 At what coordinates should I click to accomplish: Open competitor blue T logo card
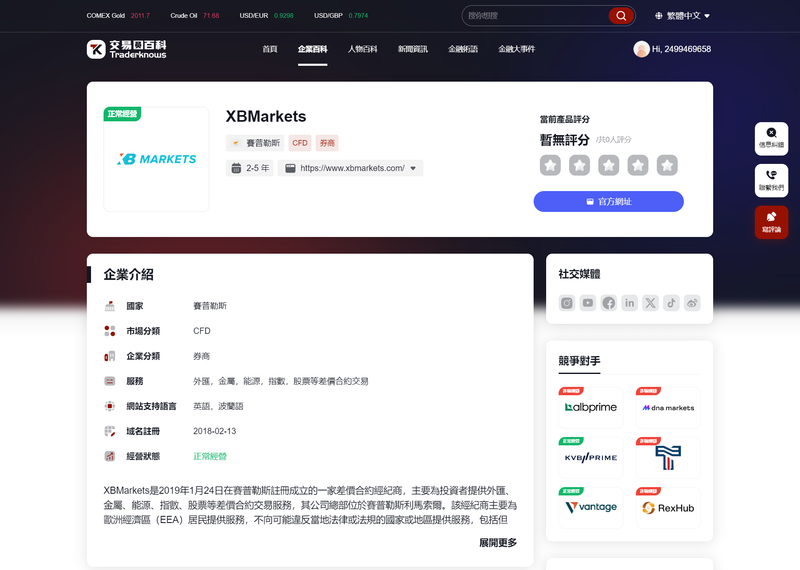(668, 458)
